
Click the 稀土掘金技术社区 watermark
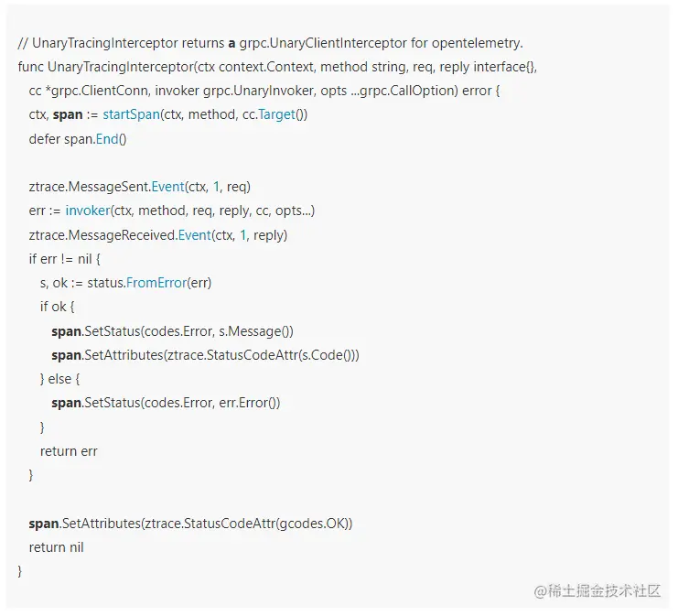[x=597, y=591]
